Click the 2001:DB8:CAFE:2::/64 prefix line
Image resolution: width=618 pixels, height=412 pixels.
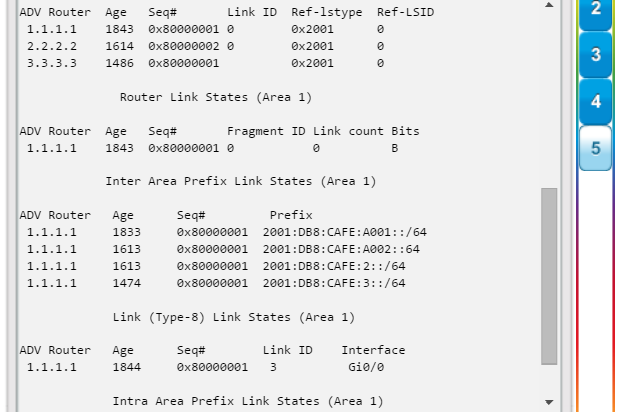coord(334,266)
